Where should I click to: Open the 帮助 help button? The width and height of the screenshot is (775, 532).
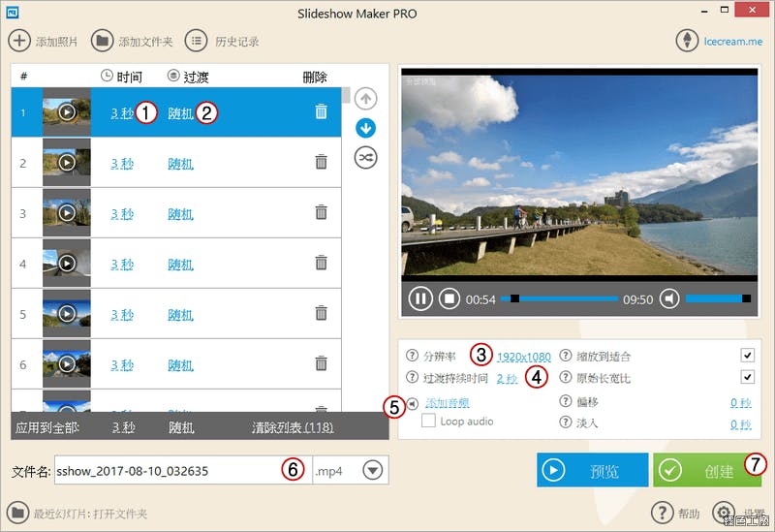click(675, 514)
